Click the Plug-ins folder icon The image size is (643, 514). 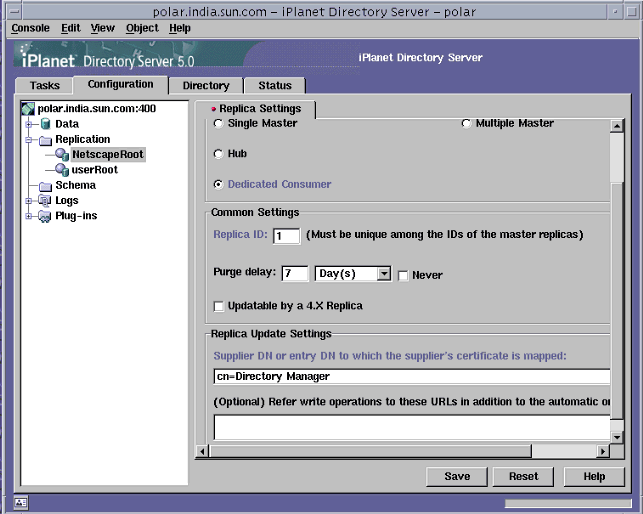(45, 216)
